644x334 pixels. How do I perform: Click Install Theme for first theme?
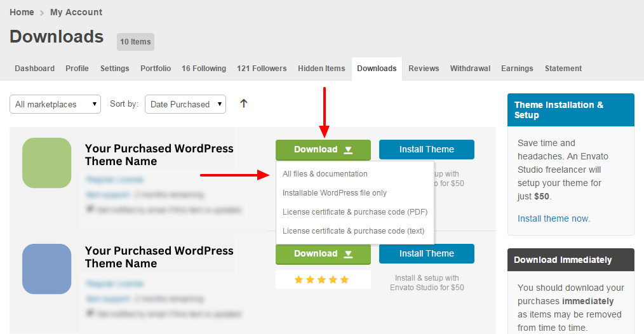(x=426, y=150)
